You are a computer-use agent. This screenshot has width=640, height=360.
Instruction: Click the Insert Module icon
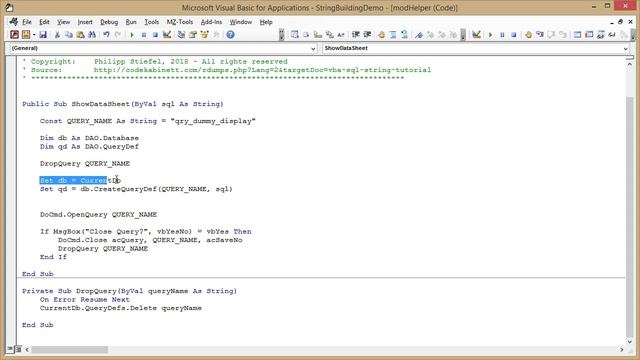[26, 35]
